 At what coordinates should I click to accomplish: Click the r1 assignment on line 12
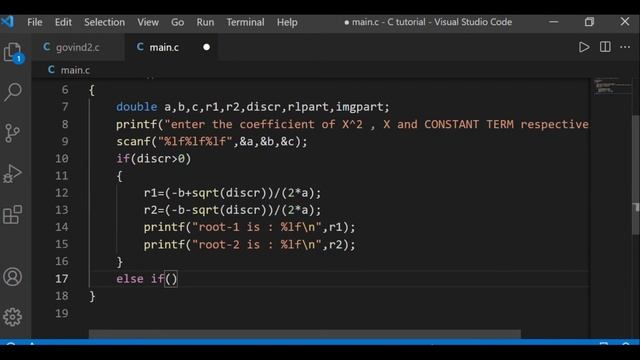click(x=232, y=193)
